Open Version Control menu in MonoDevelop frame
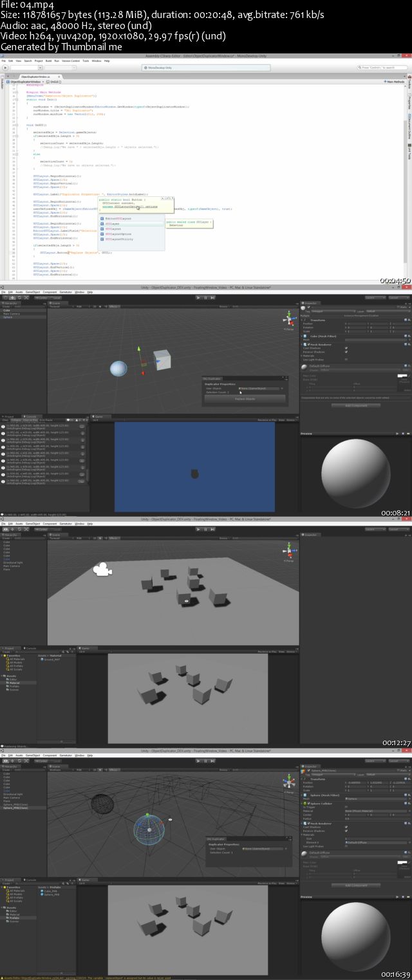The image size is (412, 980). (x=71, y=60)
